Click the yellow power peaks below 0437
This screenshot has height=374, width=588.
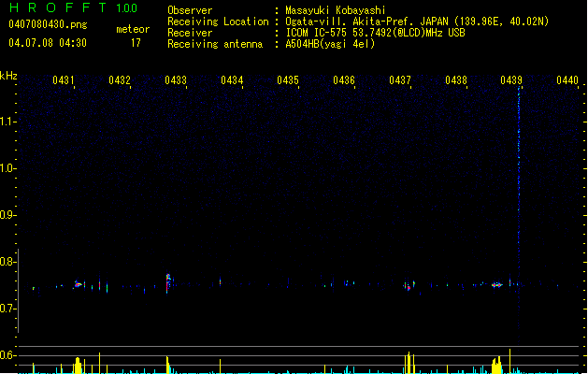[409, 363]
